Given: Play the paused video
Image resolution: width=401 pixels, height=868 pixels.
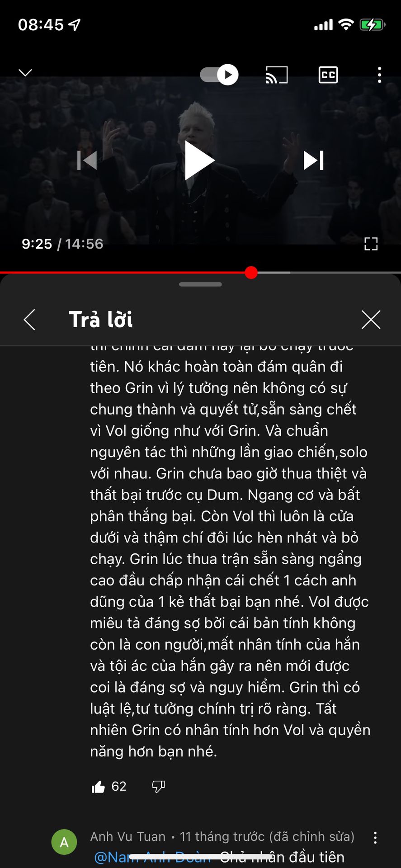Looking at the screenshot, I should [200, 160].
